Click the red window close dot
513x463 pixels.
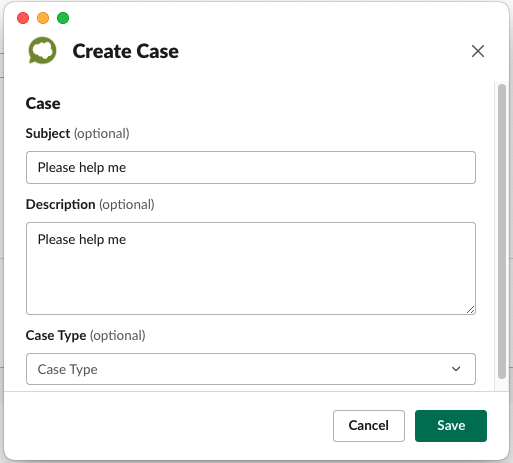(23, 18)
